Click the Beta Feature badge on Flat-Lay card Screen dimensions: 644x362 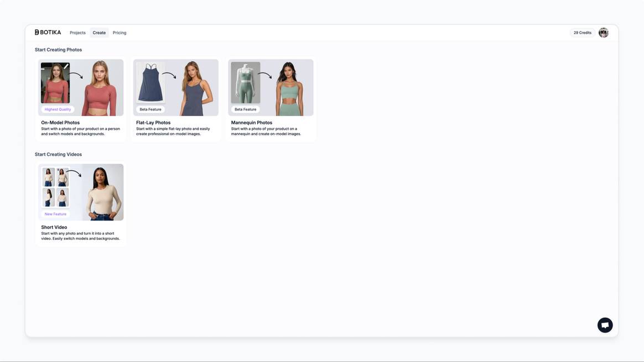click(150, 109)
